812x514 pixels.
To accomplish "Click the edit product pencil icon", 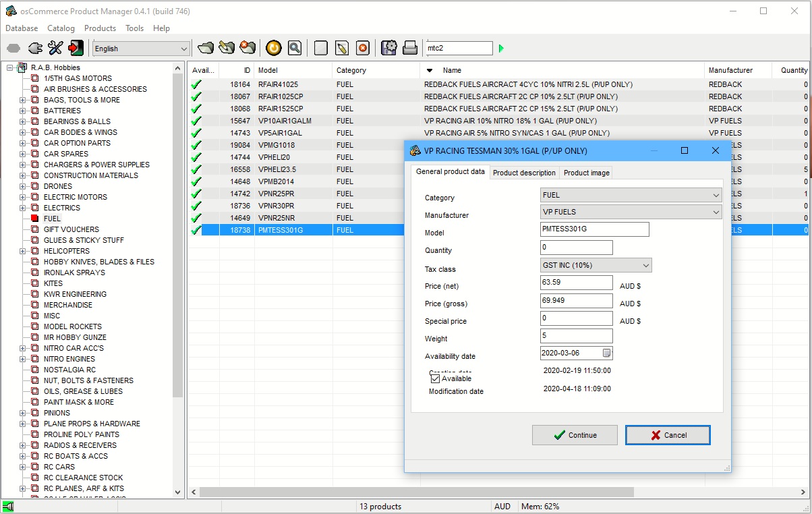I will pos(342,48).
